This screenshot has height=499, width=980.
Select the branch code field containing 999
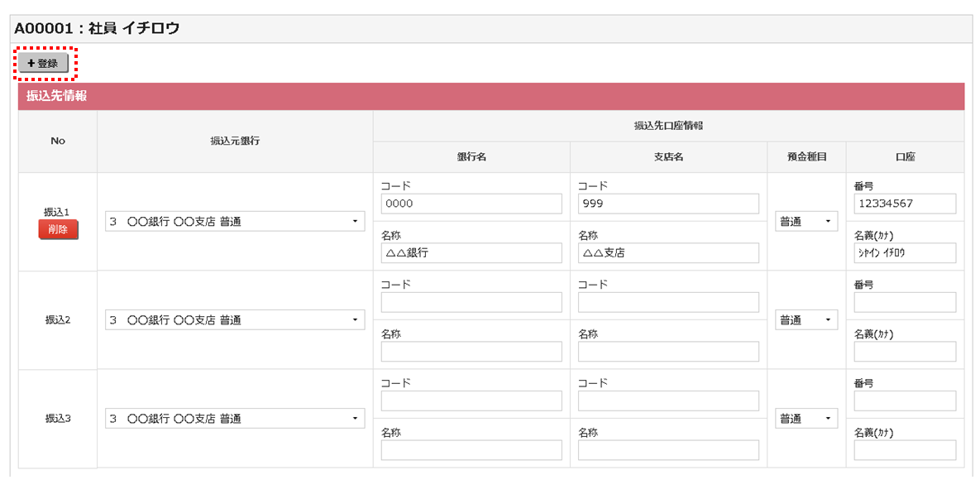pyautogui.click(x=667, y=204)
